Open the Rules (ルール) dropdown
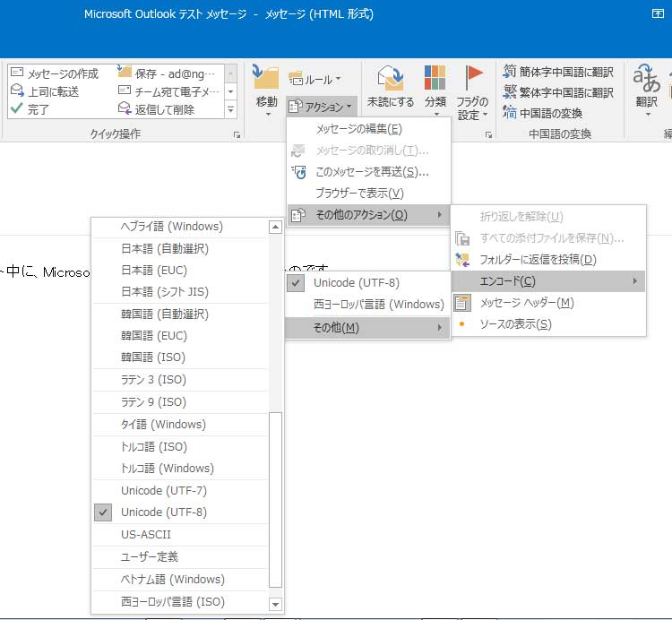Screen dimensions: 672x620 [314, 80]
